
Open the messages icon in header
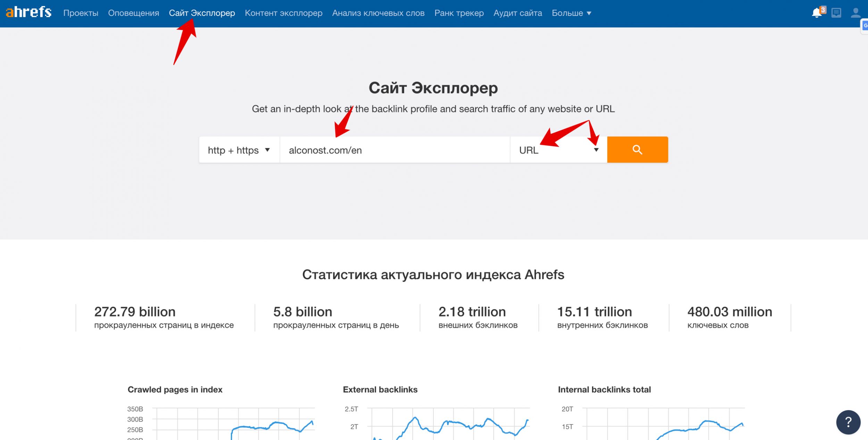[x=836, y=13]
